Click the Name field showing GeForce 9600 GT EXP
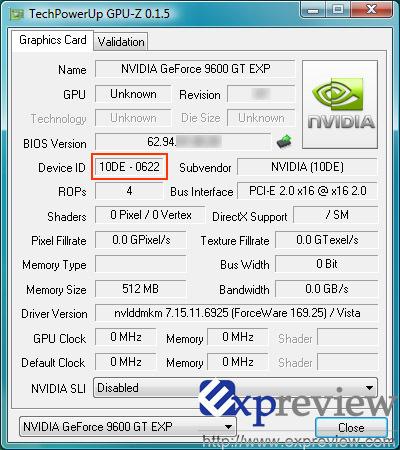Viewport: 400px width, 450px height. coord(195,69)
